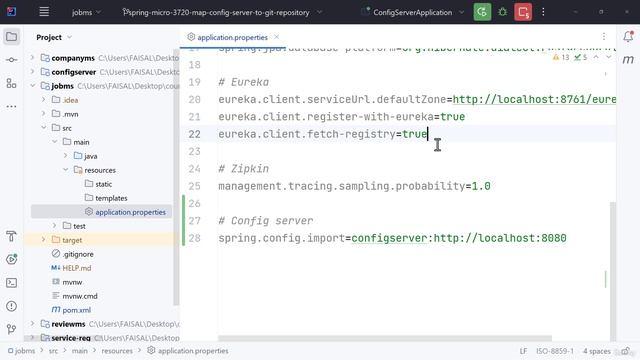Viewport: 640px width, 360px height.
Task: Select application.properties in project tree
Action: (125, 212)
